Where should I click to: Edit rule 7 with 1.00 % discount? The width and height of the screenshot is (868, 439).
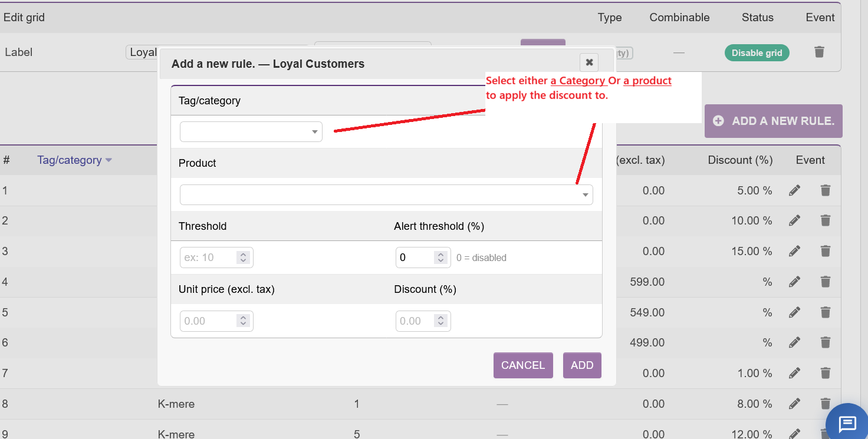pyautogui.click(x=795, y=373)
